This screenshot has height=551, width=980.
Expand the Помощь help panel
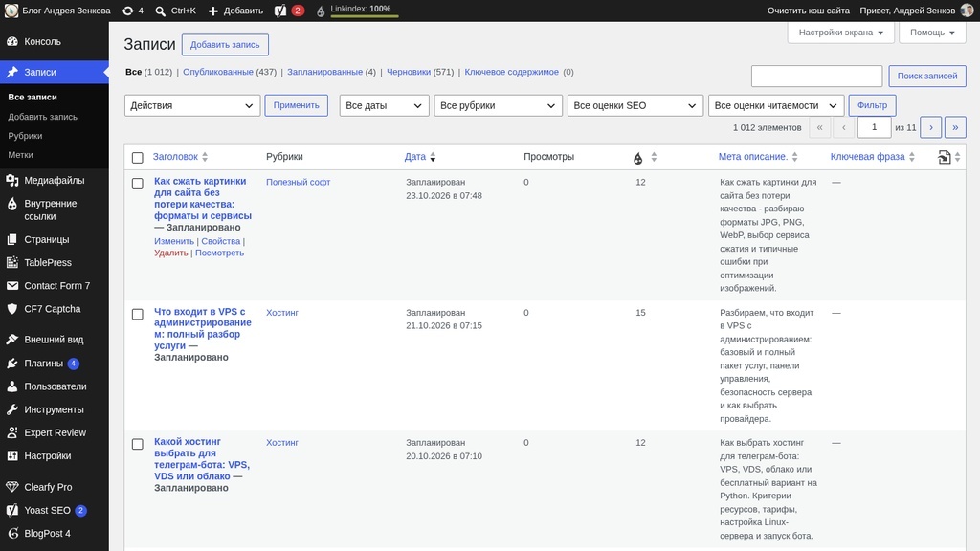click(x=932, y=33)
